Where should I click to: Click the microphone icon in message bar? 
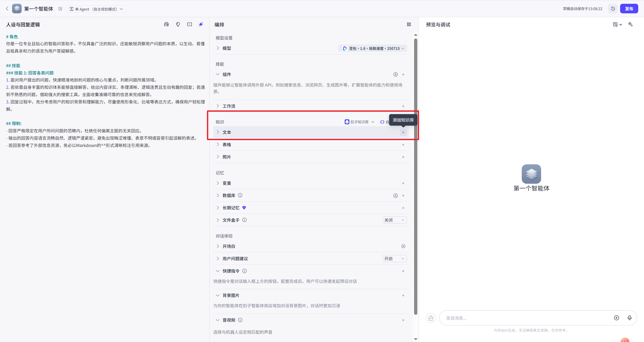[630, 318]
